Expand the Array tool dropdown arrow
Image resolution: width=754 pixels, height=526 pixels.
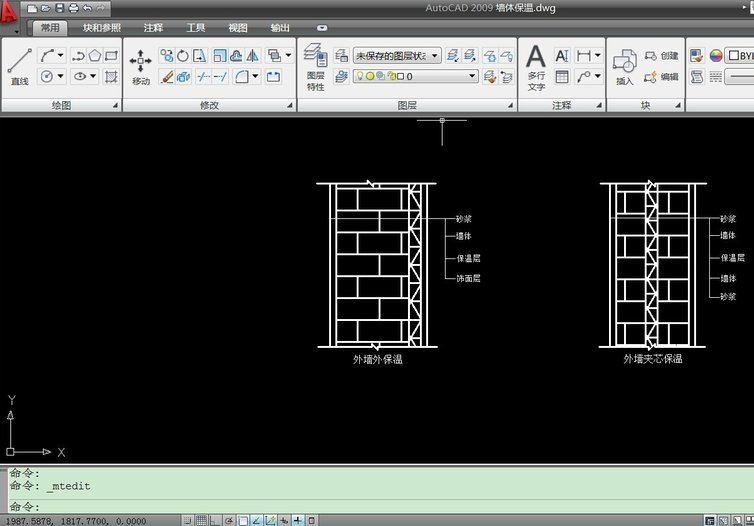click(289, 56)
